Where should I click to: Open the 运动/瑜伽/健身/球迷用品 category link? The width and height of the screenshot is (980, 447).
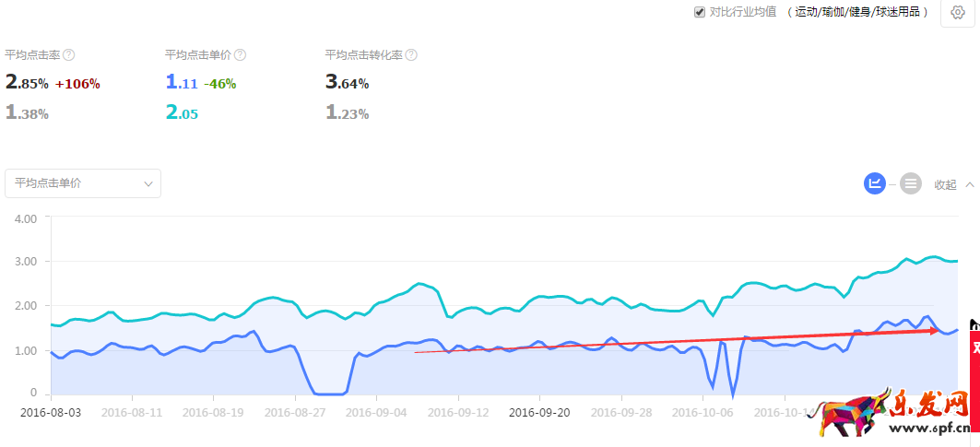[859, 12]
